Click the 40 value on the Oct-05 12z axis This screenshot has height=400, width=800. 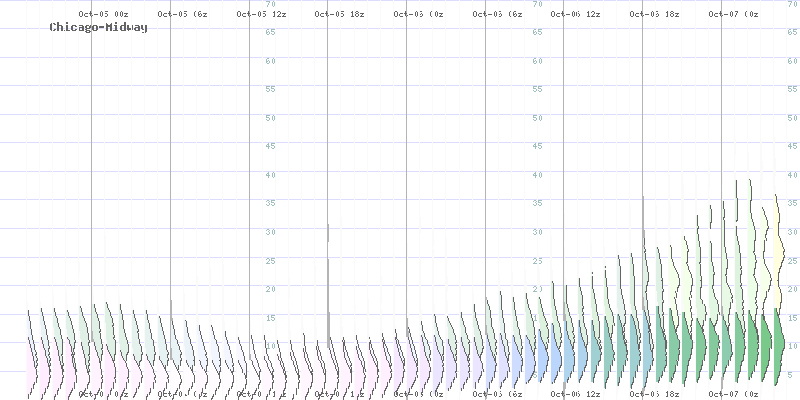tap(270, 175)
